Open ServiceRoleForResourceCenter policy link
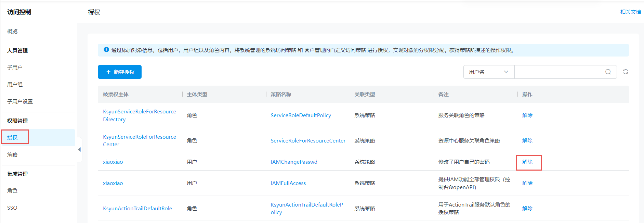This screenshot has width=644, height=223. point(308,141)
